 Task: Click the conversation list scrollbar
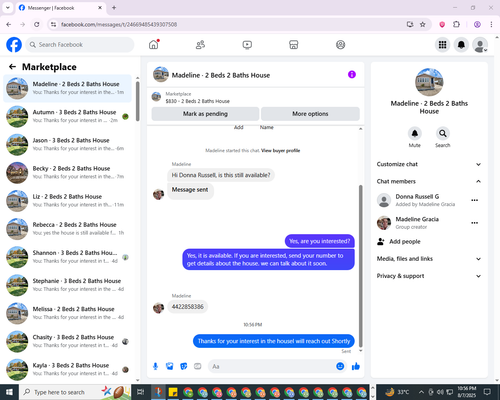(138, 101)
